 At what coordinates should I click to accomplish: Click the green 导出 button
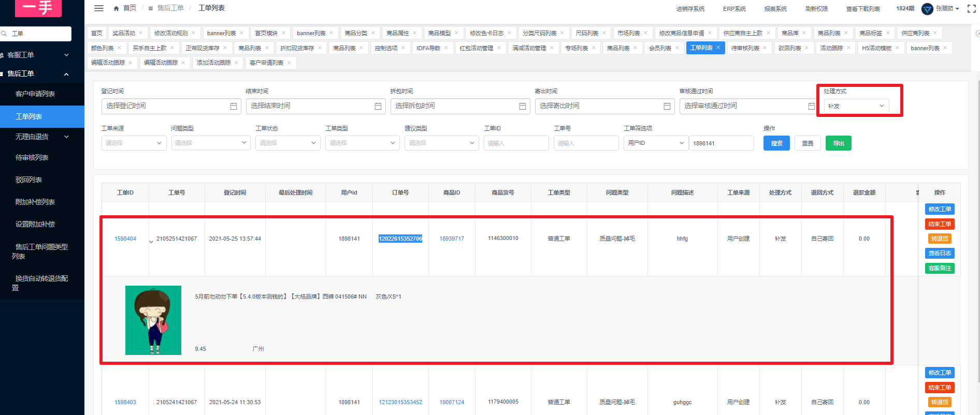click(839, 143)
